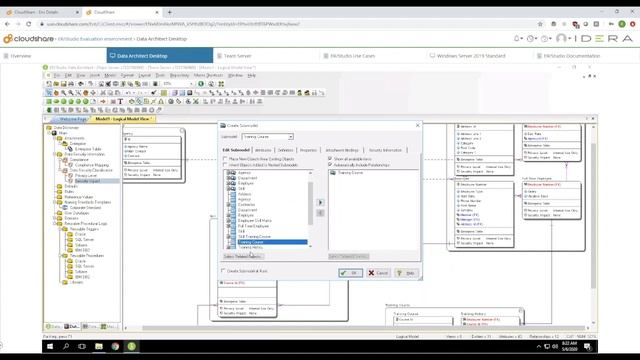Click the Data Dictionary explorer tab
Image resolution: width=640 pixels, height=360 pixels.
[x=71, y=327]
